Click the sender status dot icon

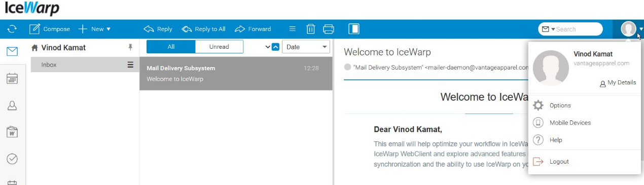(347, 67)
